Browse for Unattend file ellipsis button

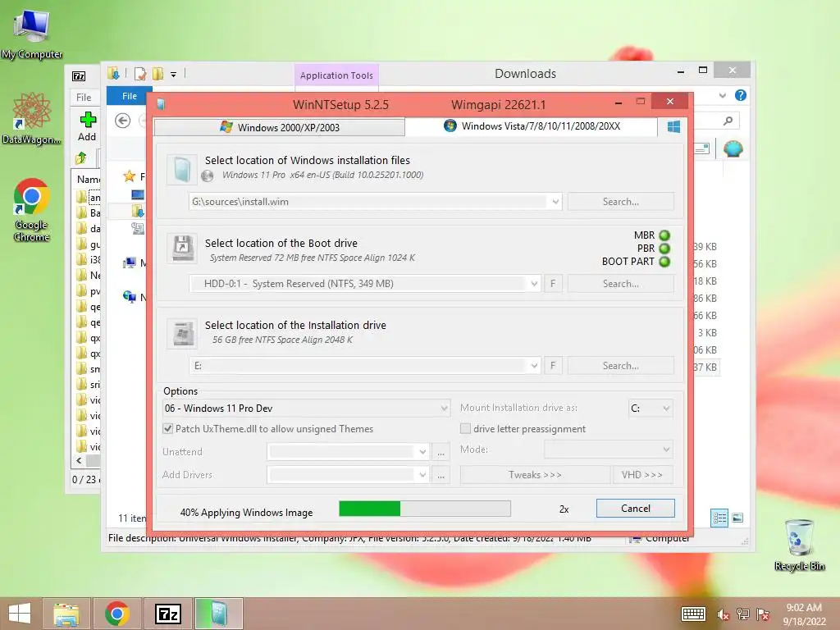pos(441,452)
